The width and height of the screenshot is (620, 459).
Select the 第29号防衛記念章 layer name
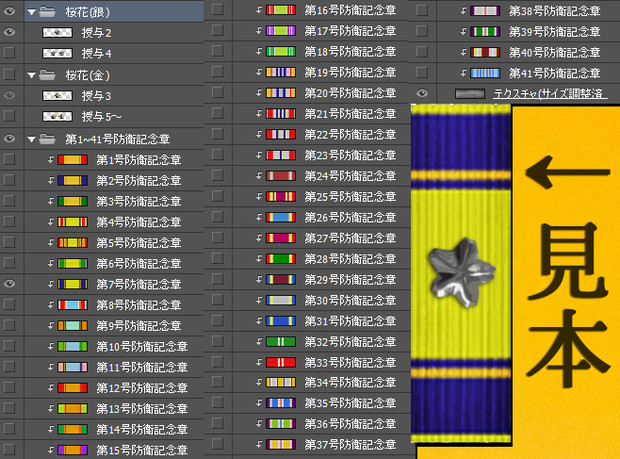coord(350,280)
